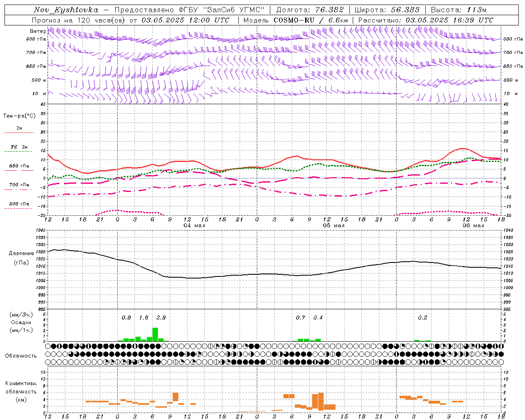Screen dimensions: 525x420
Task: Click the (мм/3ч.) precipitation unit label
Action: pyautogui.click(x=21, y=315)
